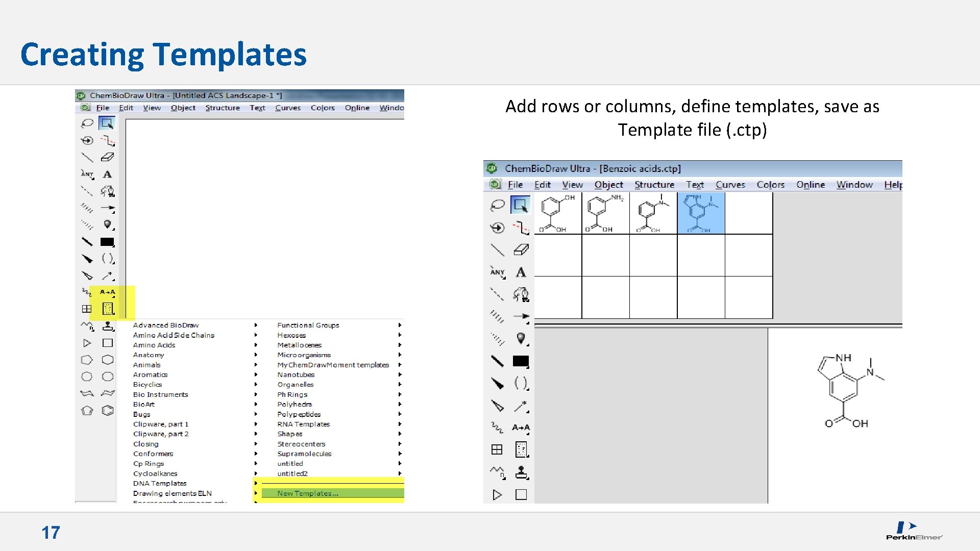
Task: Select the hydroxybenzoic acid template cell
Action: point(557,213)
